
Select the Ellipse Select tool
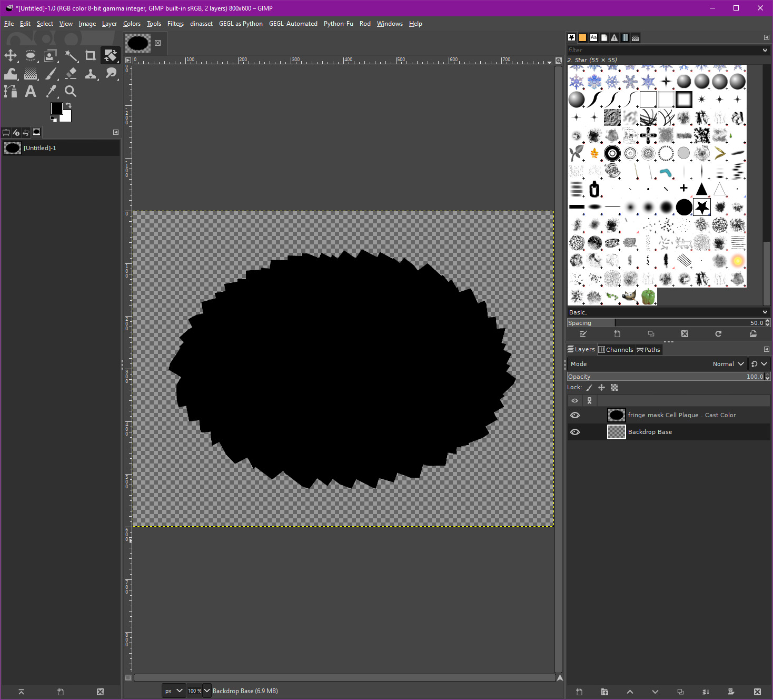point(31,55)
